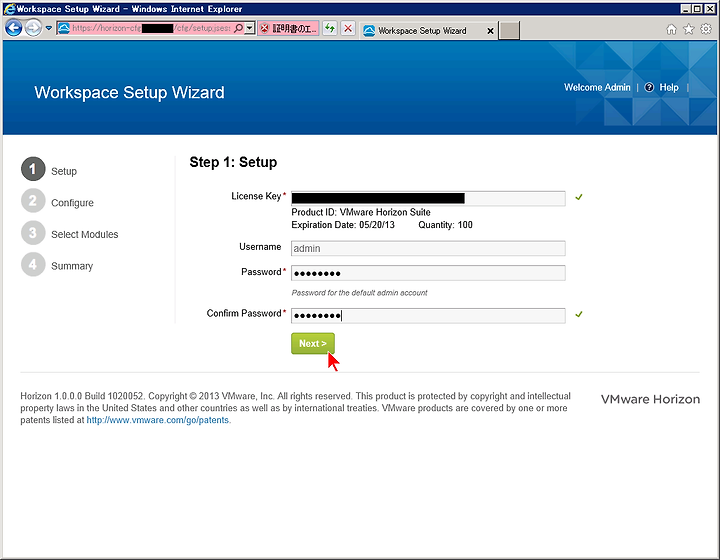Screen dimensions: 720x560
Task: Maximize the Internet Explorer window
Action: [x=698, y=9]
